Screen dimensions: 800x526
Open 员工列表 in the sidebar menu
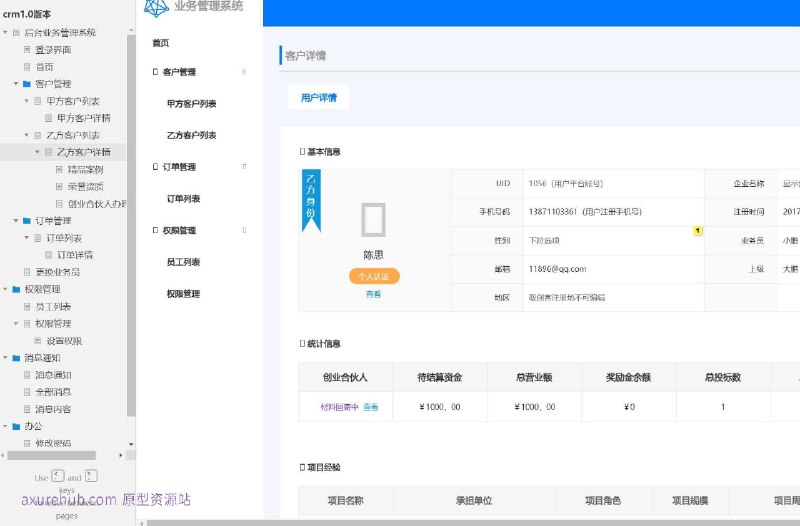coord(183,262)
